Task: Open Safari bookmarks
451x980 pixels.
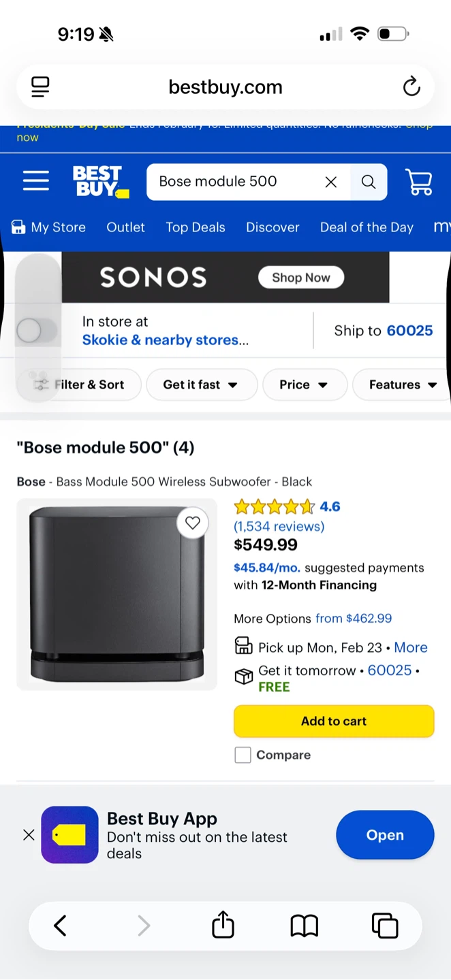Action: (304, 926)
